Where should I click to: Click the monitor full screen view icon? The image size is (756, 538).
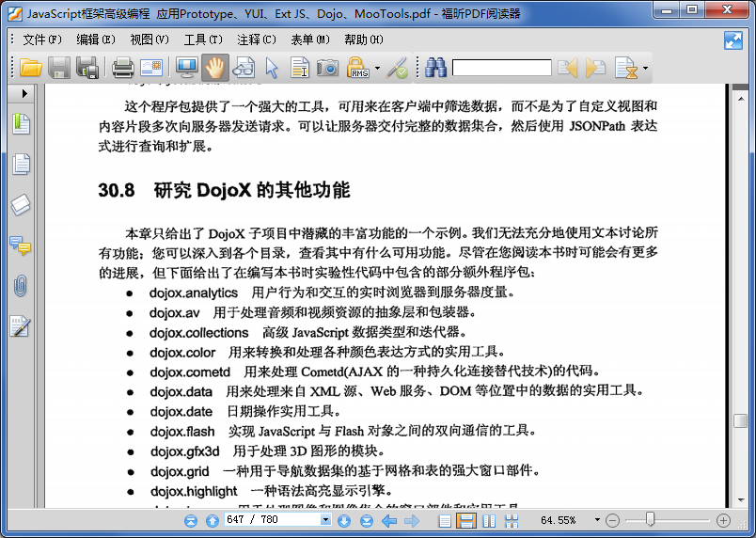click(x=186, y=68)
